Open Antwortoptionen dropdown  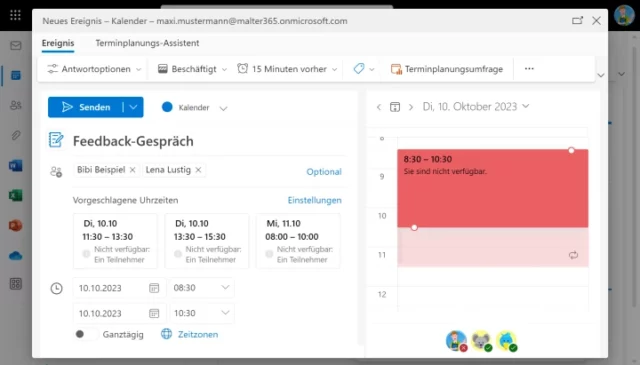94,69
